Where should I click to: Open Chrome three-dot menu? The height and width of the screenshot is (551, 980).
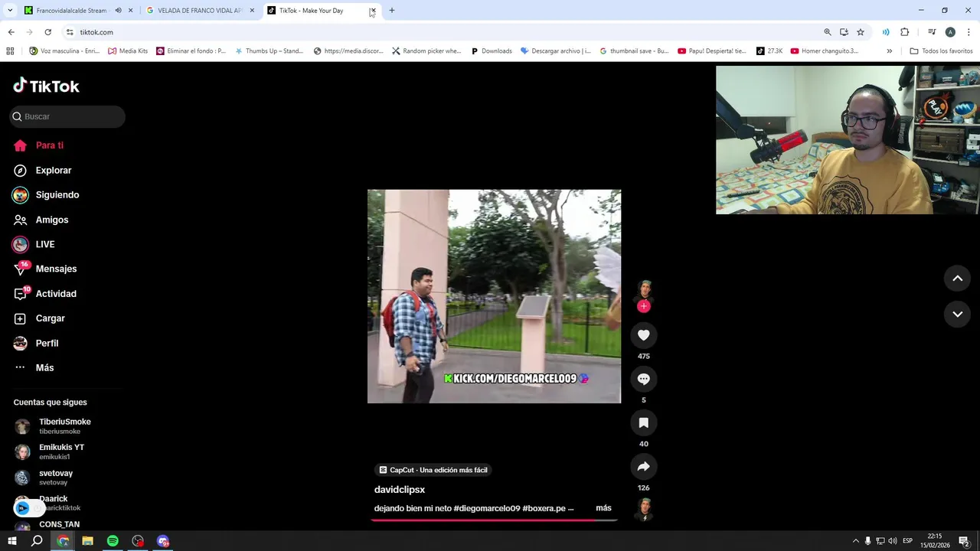pyautogui.click(x=969, y=32)
